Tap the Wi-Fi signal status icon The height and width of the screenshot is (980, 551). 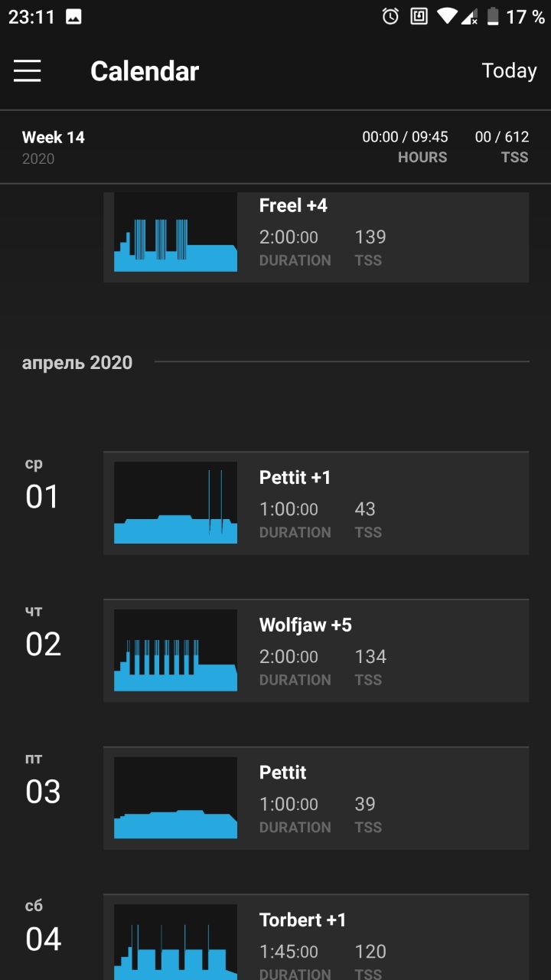(x=447, y=16)
